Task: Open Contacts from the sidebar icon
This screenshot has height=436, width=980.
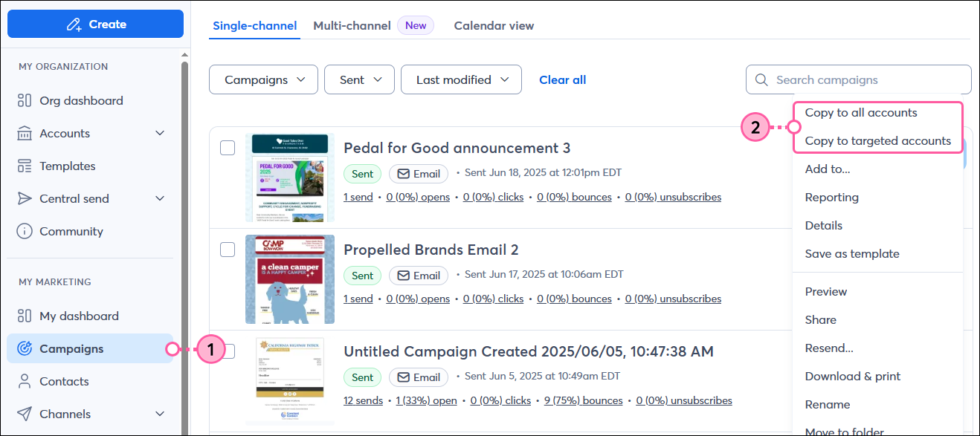Action: pos(24,381)
